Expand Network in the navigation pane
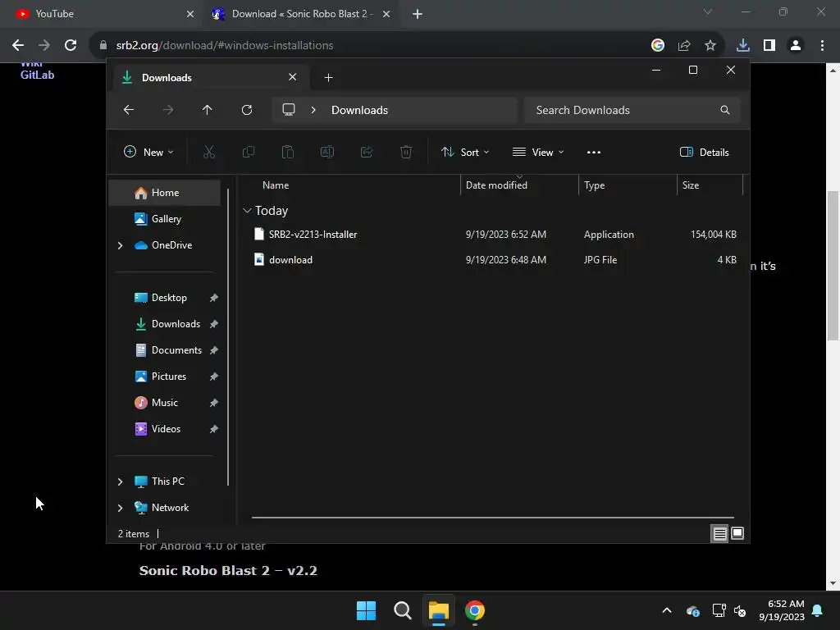The image size is (840, 630). 120,508
